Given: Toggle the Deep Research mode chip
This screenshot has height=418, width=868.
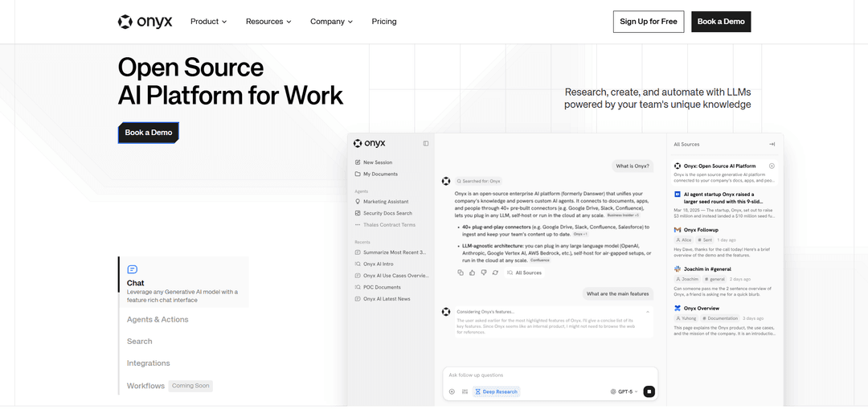Looking at the screenshot, I should tap(496, 391).
